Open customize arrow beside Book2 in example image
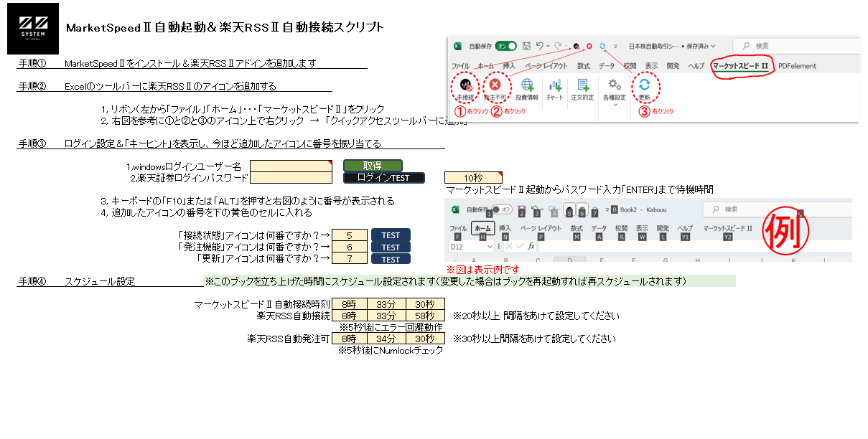The width and height of the screenshot is (868, 439). 606,209
